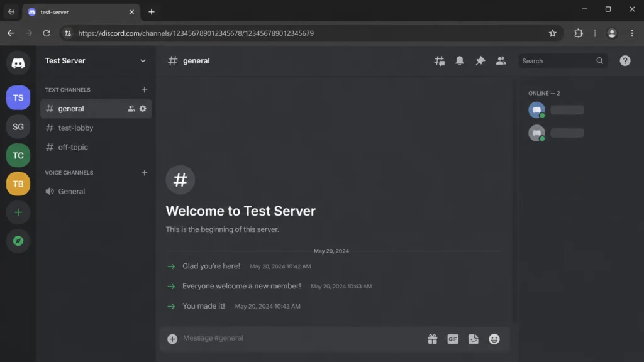Create a new text channel
The image size is (644, 362).
tap(144, 90)
